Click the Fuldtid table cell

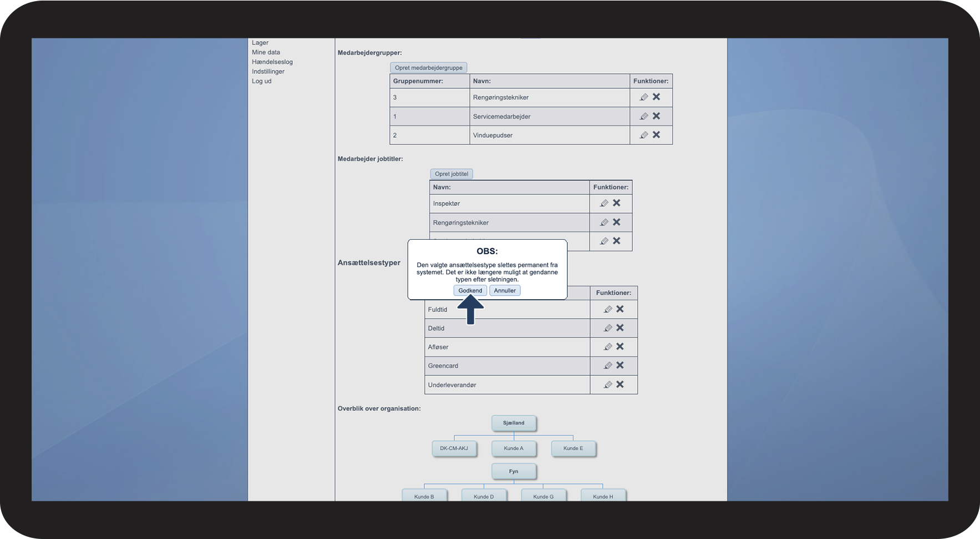(507, 309)
